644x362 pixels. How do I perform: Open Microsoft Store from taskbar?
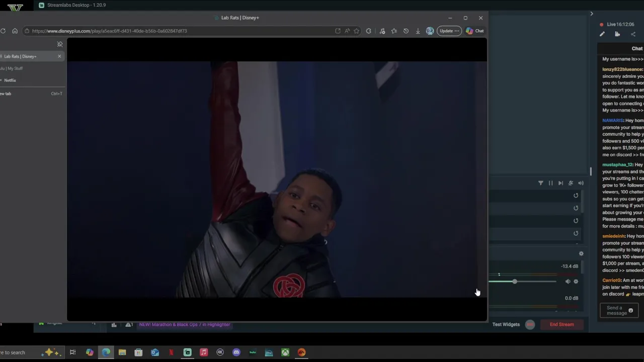[x=138, y=352]
